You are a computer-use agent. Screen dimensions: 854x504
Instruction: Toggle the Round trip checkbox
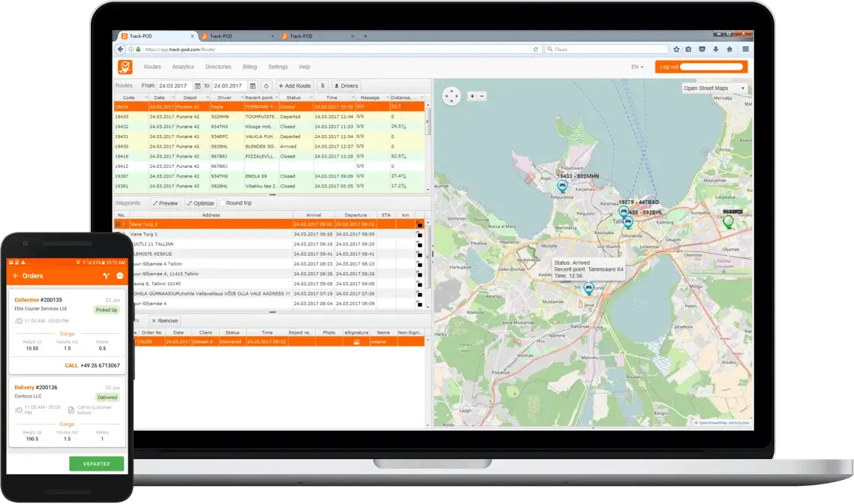[223, 203]
